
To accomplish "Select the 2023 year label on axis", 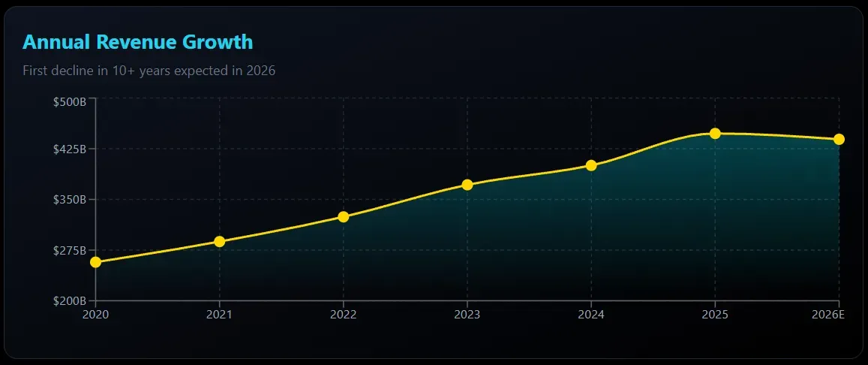I will pyautogui.click(x=467, y=314).
